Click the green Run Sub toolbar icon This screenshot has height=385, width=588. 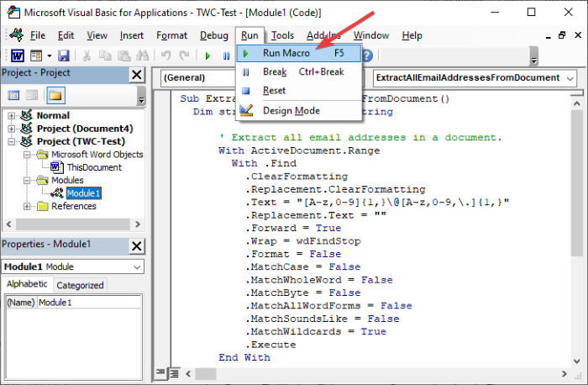click(x=207, y=56)
